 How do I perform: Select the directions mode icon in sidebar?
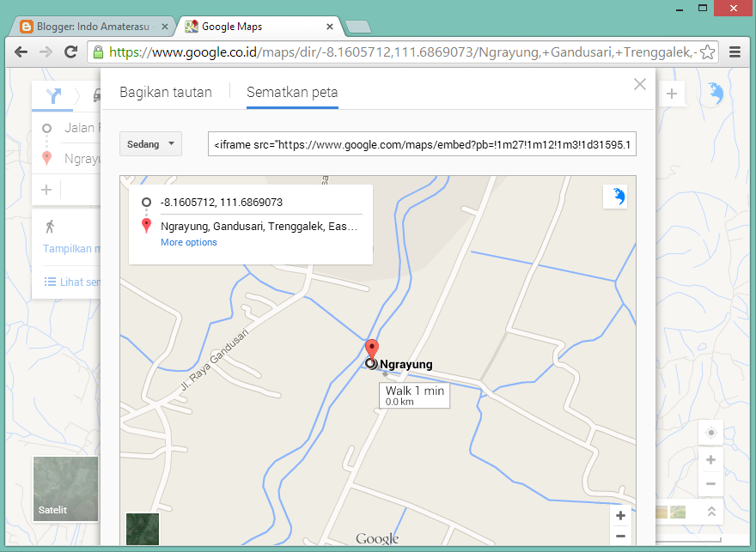pyautogui.click(x=52, y=96)
